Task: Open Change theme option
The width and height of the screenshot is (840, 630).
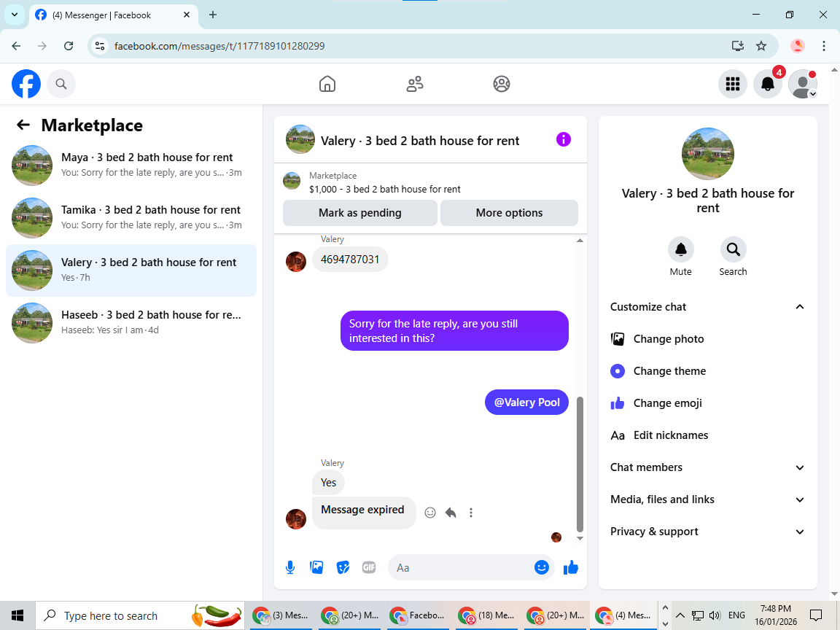Action: click(x=708, y=371)
